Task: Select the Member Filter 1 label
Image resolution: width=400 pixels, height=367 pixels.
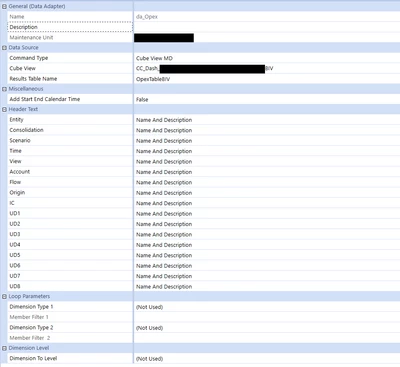Action: coord(29,317)
